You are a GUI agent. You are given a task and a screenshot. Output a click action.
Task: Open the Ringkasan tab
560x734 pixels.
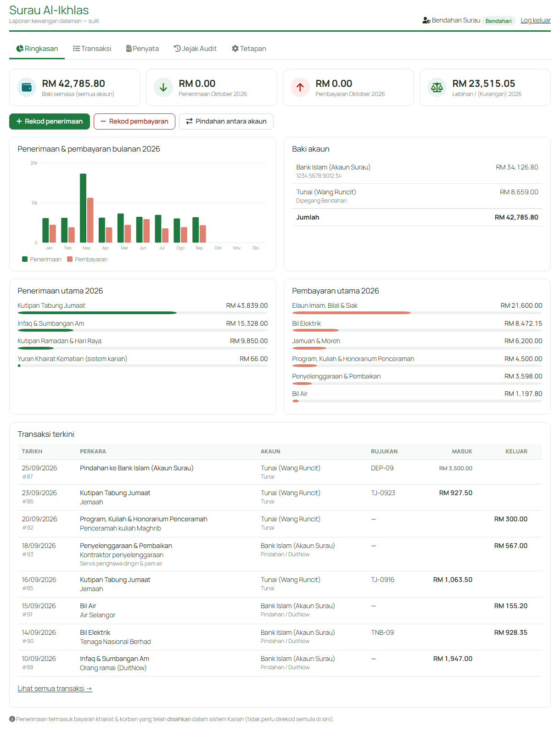[37, 49]
